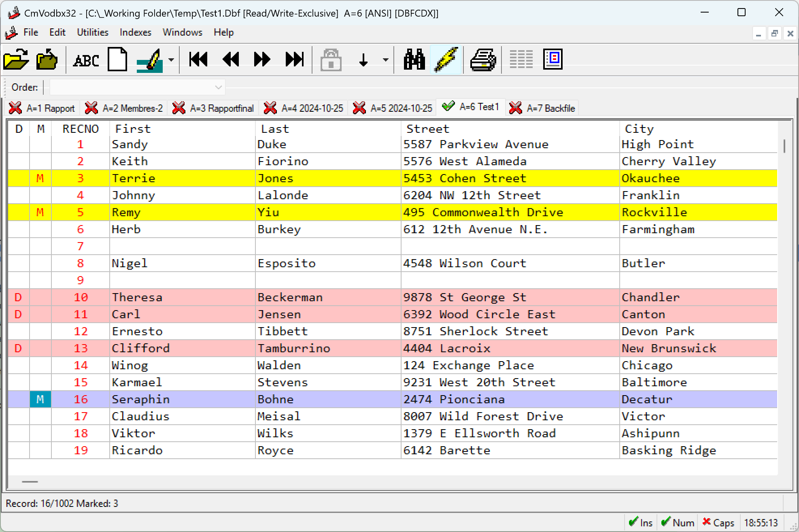The height and width of the screenshot is (532, 799).
Task: Click the vertical scrollbar thumb of grid
Action: tap(784, 146)
